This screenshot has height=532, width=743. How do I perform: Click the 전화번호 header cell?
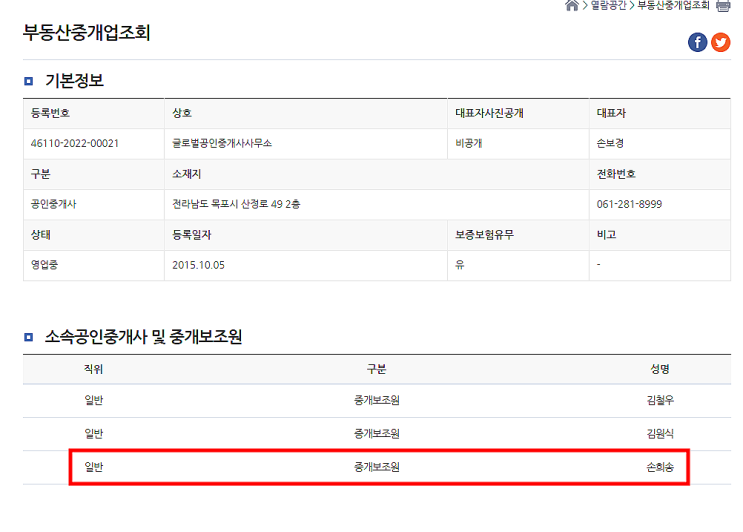660,174
